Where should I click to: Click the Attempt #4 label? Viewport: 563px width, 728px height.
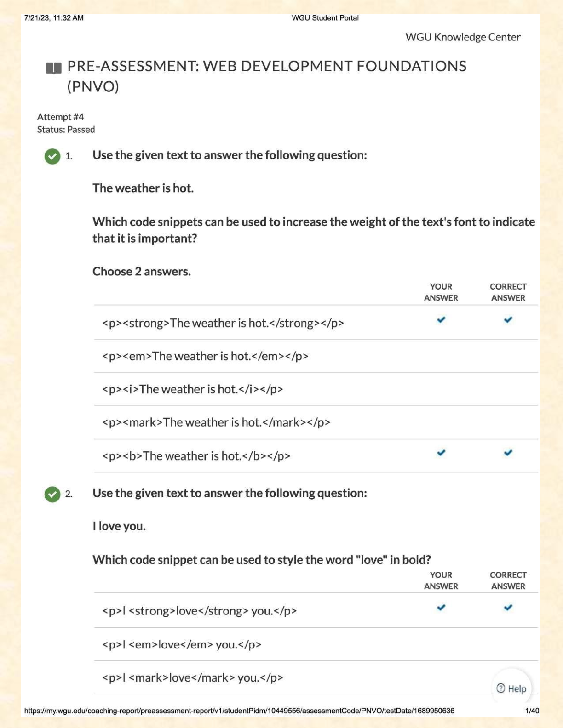coord(61,117)
